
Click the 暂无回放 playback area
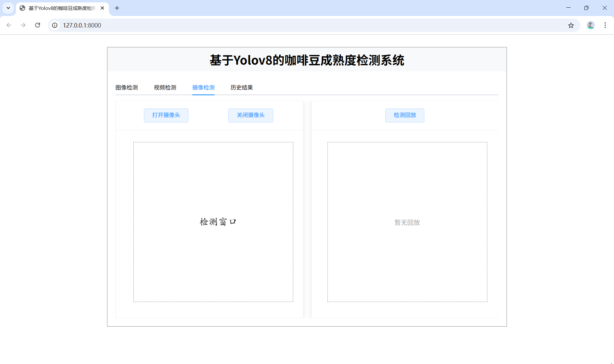[x=407, y=222]
